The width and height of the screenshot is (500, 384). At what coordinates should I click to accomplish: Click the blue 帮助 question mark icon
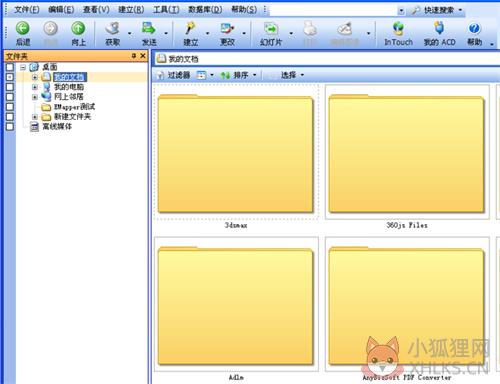(x=474, y=29)
